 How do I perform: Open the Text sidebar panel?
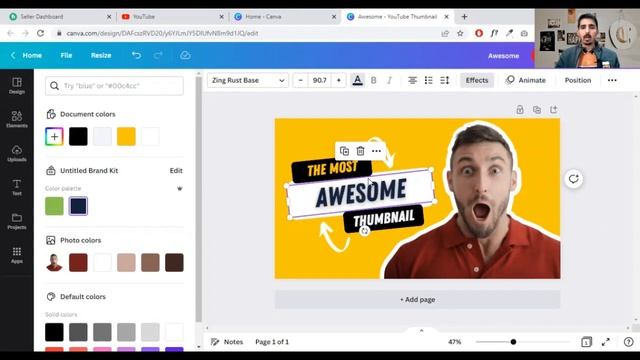(17, 187)
